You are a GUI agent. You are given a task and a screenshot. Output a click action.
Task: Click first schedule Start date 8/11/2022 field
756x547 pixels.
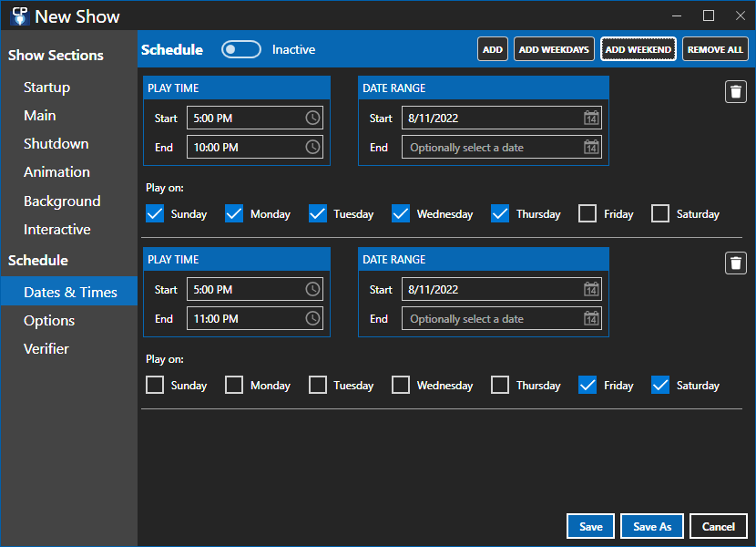[x=502, y=118]
